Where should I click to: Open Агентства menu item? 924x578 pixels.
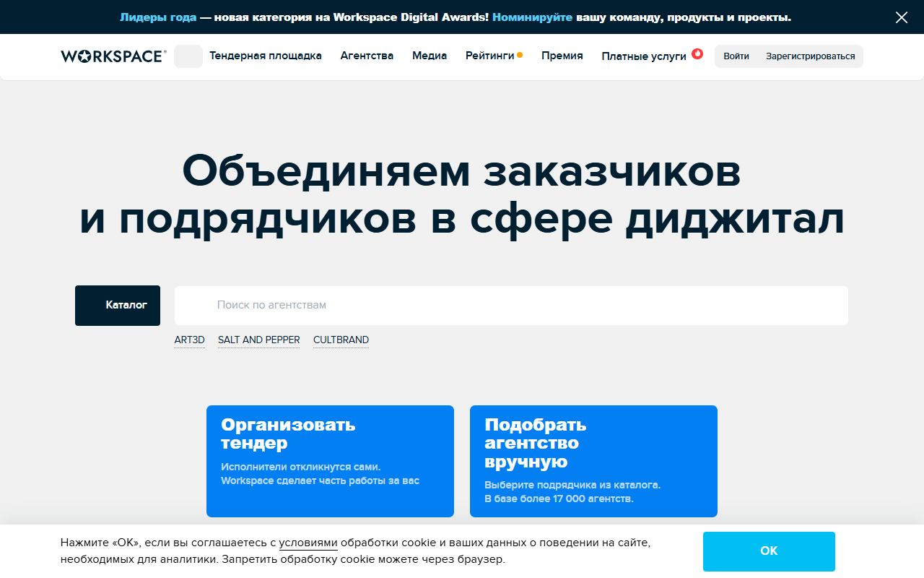pos(367,56)
